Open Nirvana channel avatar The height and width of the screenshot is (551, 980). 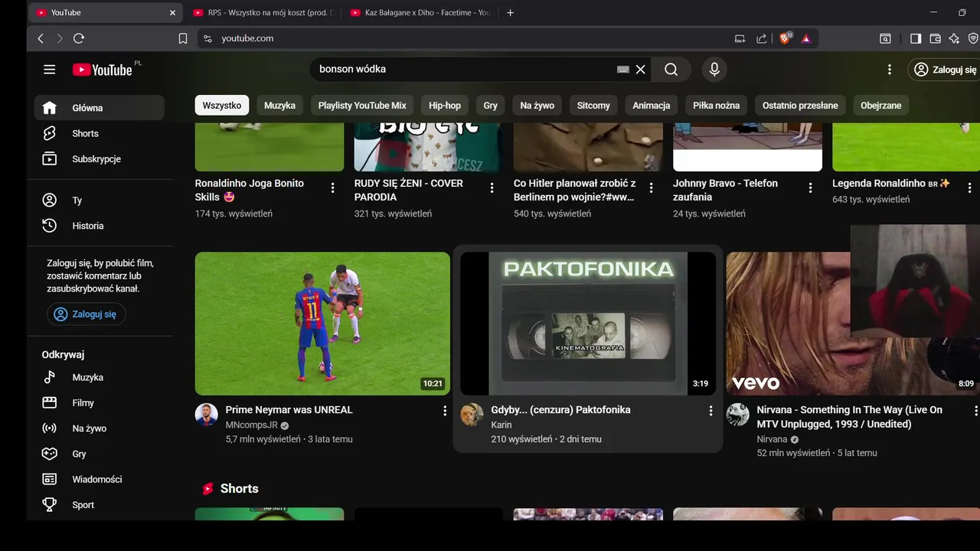tap(738, 415)
